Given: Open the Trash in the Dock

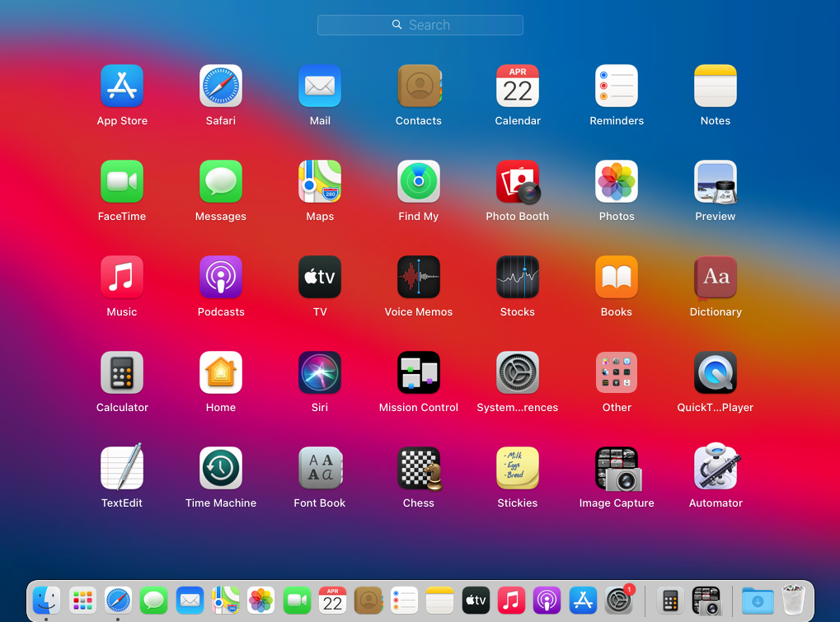Looking at the screenshot, I should point(793,600).
